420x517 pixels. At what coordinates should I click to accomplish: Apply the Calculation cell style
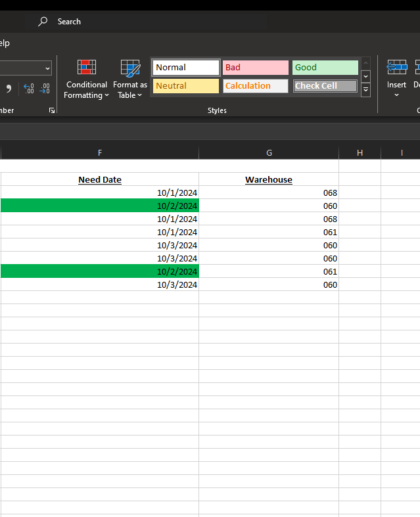point(256,85)
